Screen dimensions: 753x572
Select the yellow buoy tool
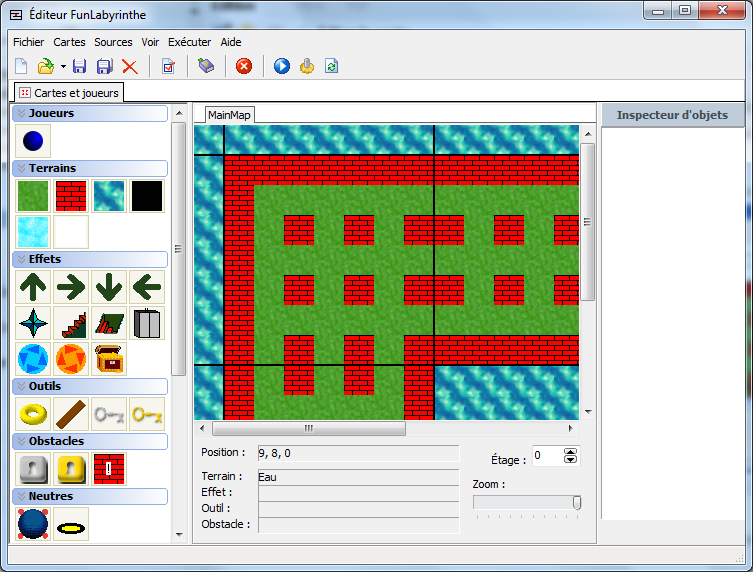click(33, 414)
